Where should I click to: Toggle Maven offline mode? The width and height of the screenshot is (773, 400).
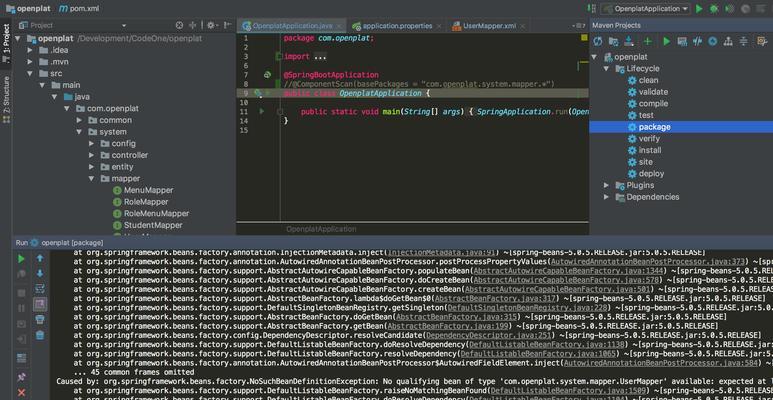[x=697, y=41]
